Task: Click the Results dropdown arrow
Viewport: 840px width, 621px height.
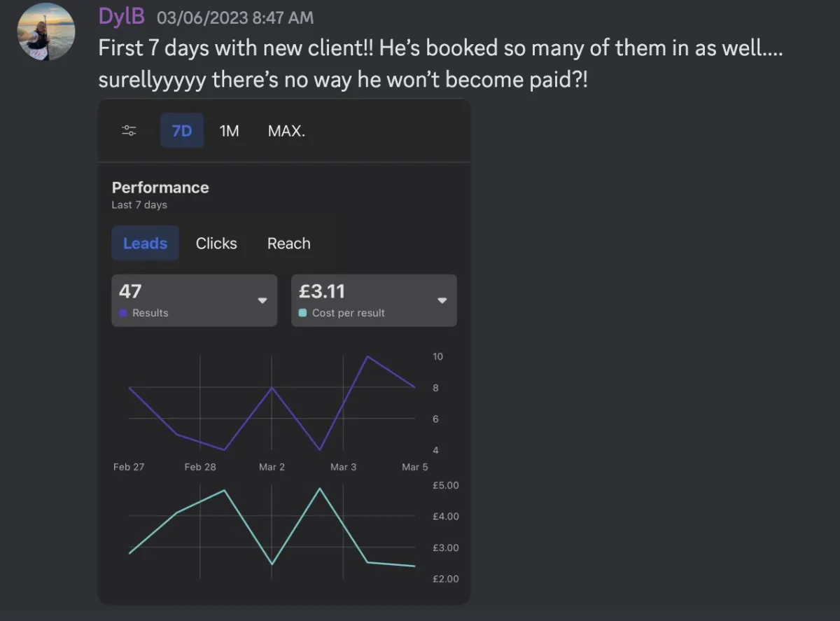Action: [x=262, y=300]
